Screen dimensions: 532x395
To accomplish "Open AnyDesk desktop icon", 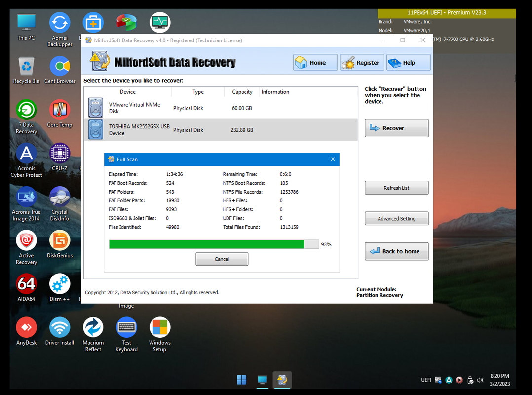I will point(26,331).
